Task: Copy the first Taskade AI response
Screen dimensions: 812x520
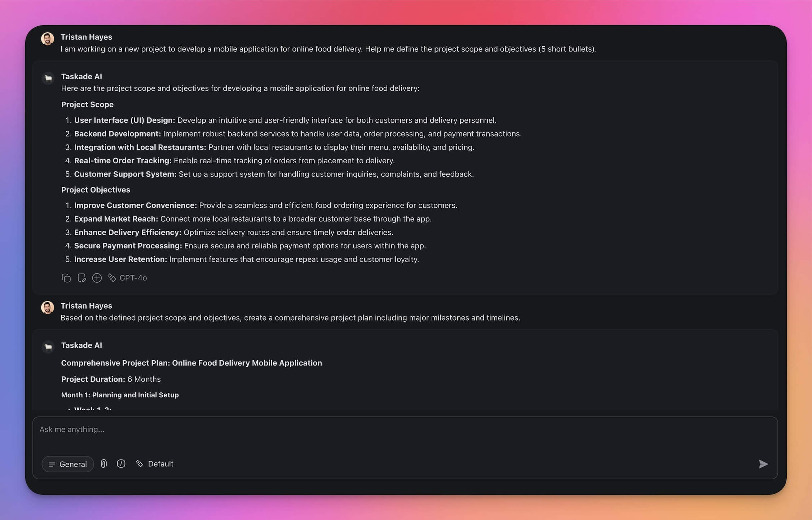Action: pos(66,278)
